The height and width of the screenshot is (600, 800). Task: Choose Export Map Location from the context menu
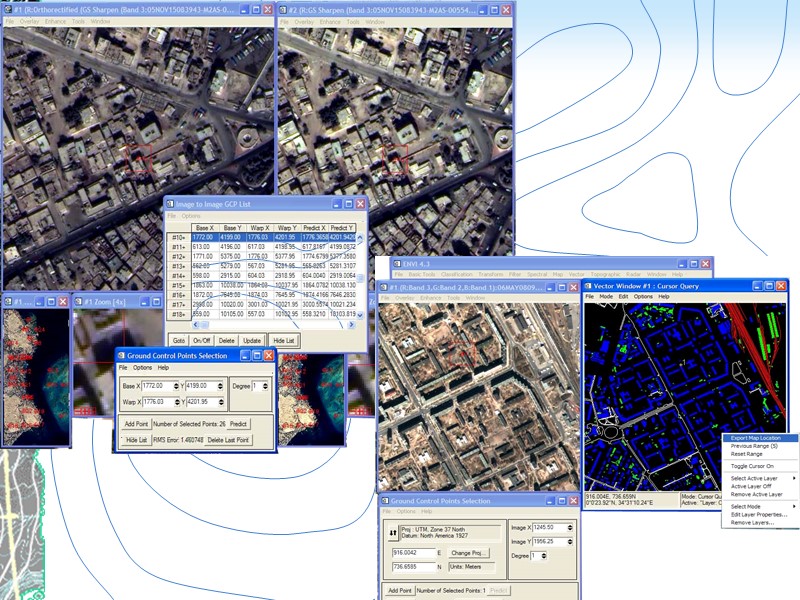(760, 438)
